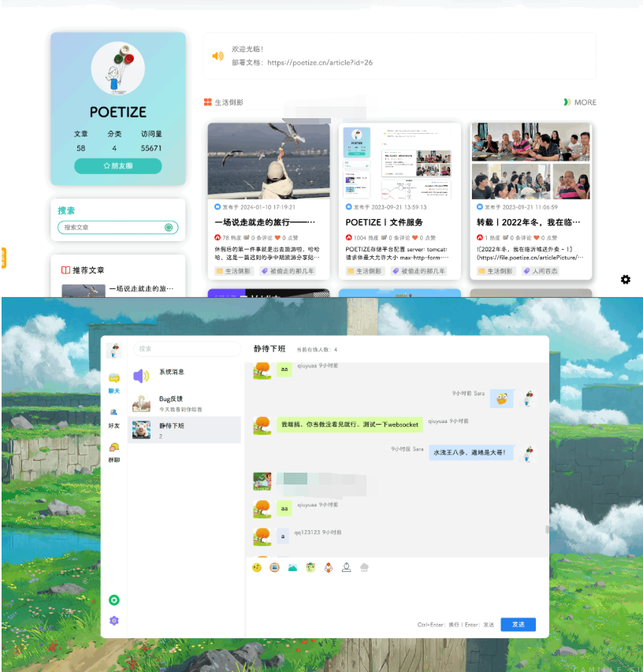
Task: Click the search icon in article search box
Action: point(169,228)
